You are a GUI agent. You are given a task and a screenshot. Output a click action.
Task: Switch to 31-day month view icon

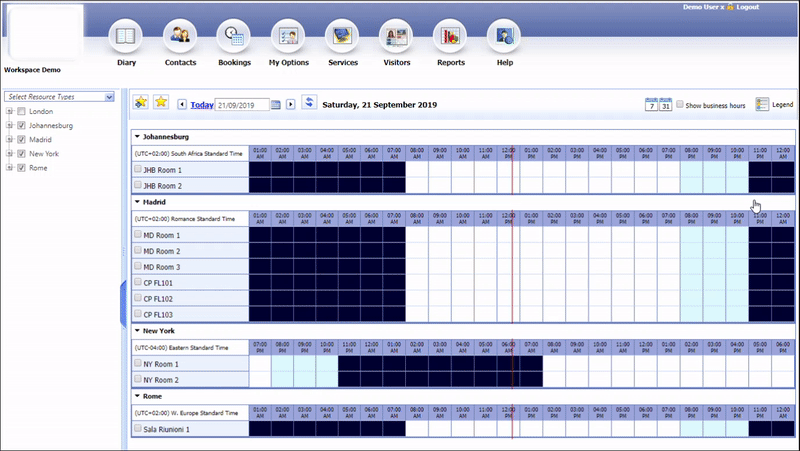(665, 105)
